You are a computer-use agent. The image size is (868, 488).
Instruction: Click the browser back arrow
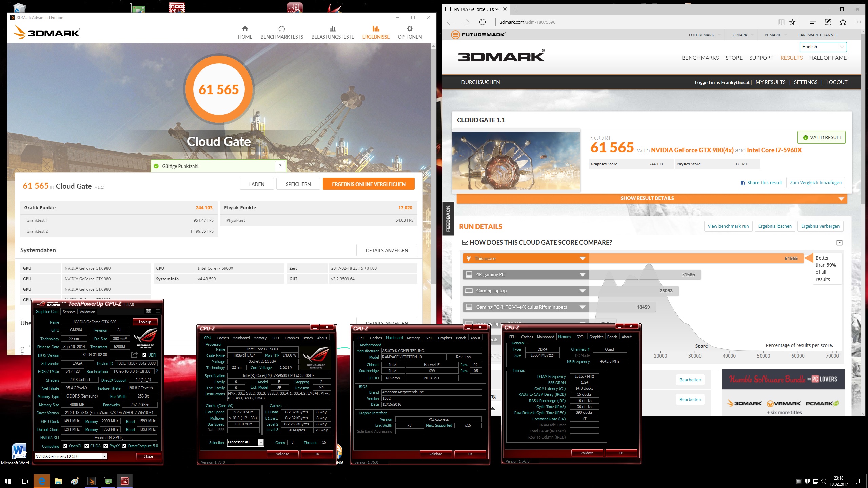coord(450,22)
